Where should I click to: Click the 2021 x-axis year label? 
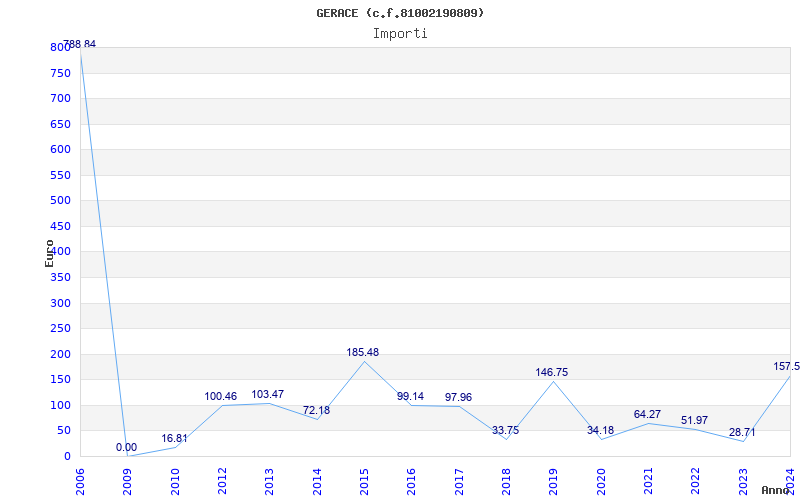648,482
